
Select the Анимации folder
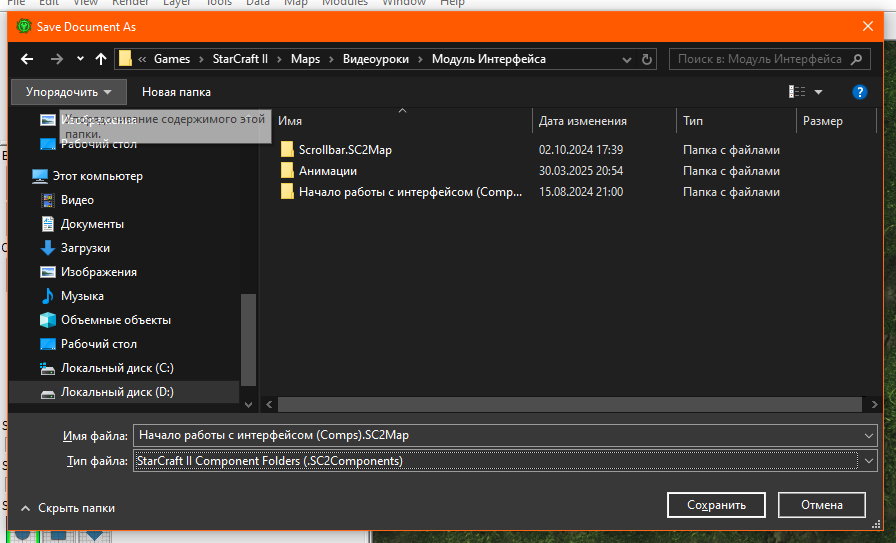pos(328,171)
